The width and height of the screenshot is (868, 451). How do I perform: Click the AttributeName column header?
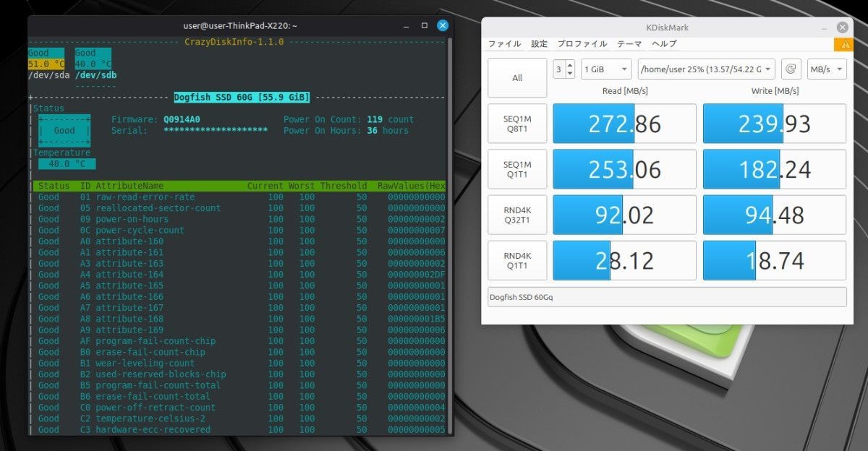(129, 186)
